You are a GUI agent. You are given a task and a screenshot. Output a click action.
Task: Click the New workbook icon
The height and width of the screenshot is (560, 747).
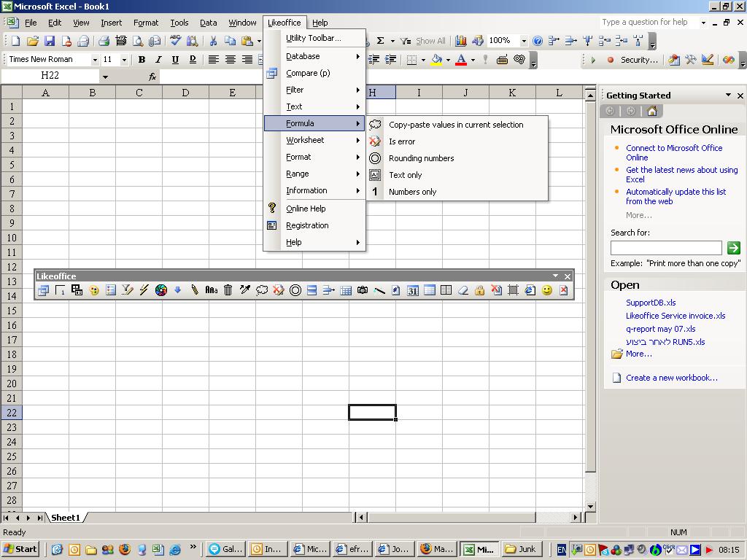16,41
